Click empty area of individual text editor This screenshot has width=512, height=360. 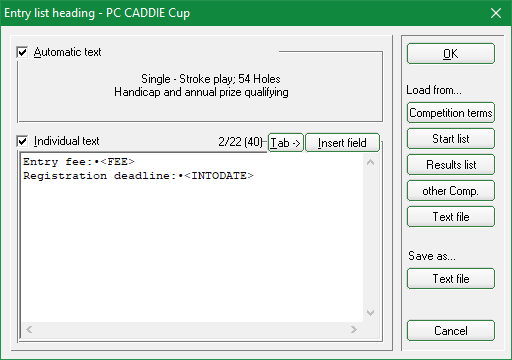[192, 250]
